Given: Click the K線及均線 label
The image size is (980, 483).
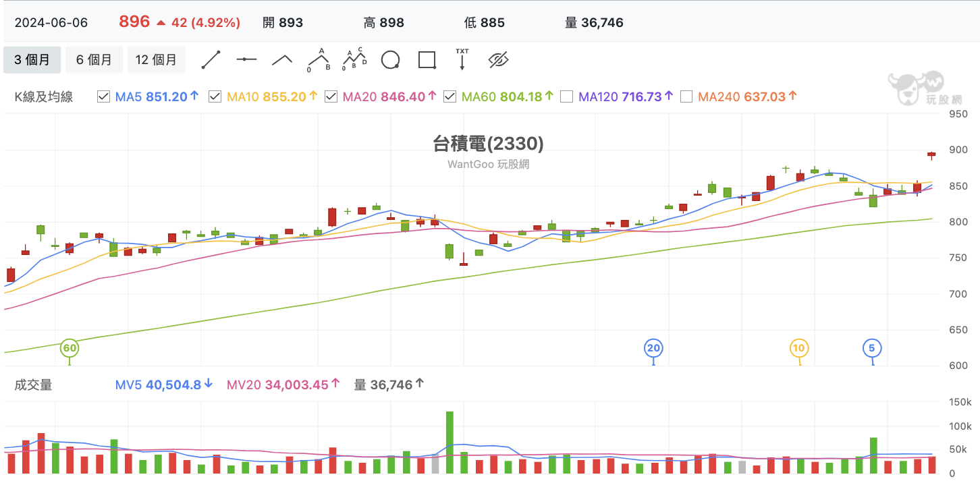Looking at the screenshot, I should pos(43,96).
